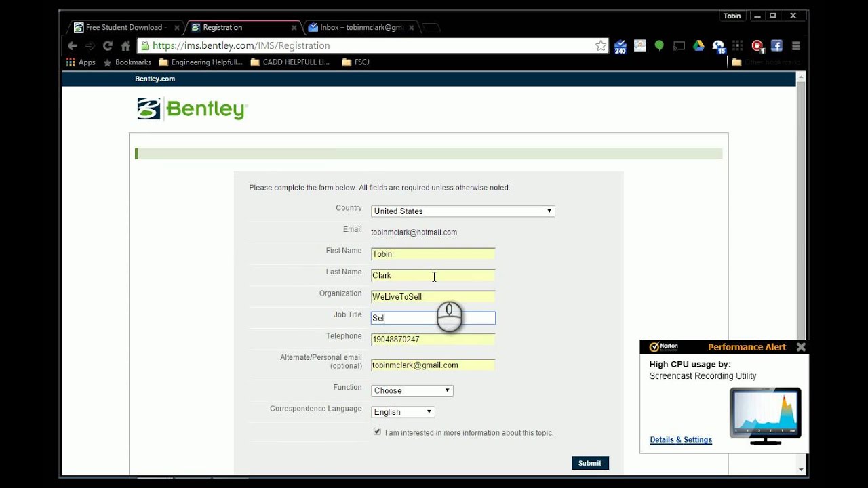Click the tobinmclark@hotmail.com email text
The width and height of the screenshot is (868, 488).
click(x=414, y=232)
